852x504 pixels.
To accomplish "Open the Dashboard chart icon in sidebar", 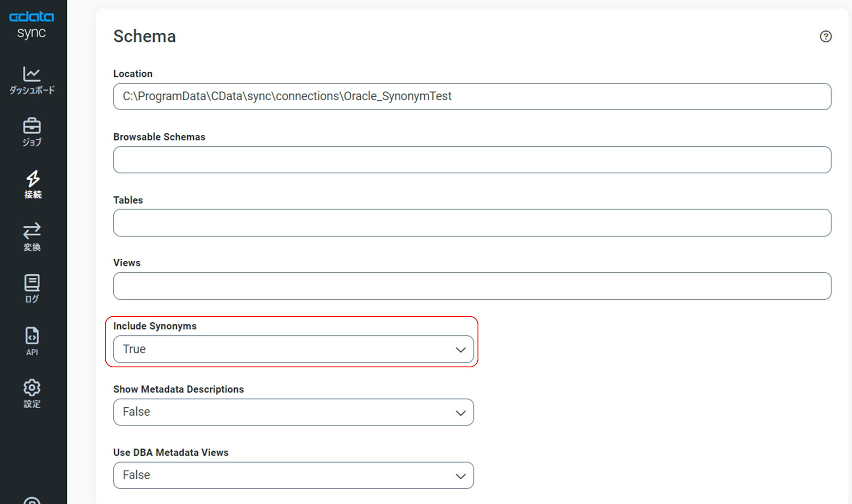I will 32,74.
